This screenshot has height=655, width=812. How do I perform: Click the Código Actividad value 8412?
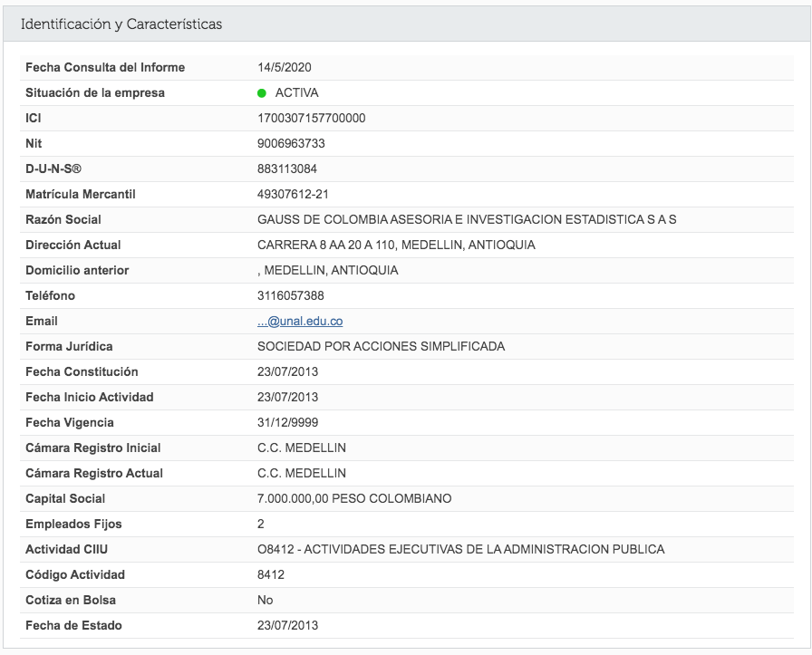click(x=271, y=574)
